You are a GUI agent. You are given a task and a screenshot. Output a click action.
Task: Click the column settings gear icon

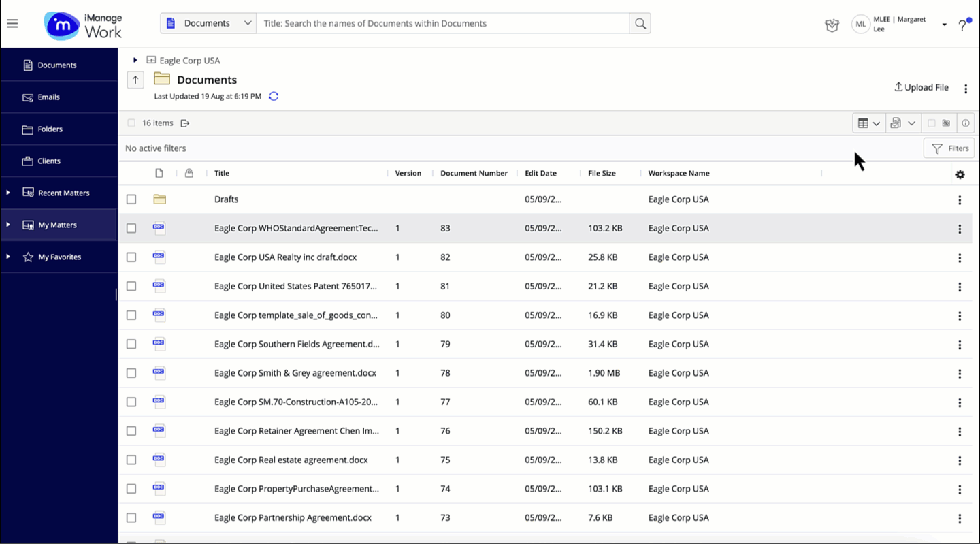960,174
